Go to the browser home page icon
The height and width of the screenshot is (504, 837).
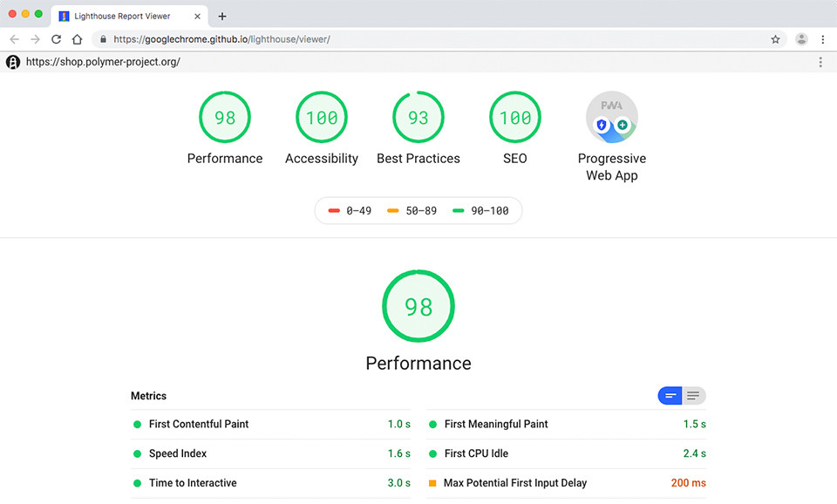(78, 39)
